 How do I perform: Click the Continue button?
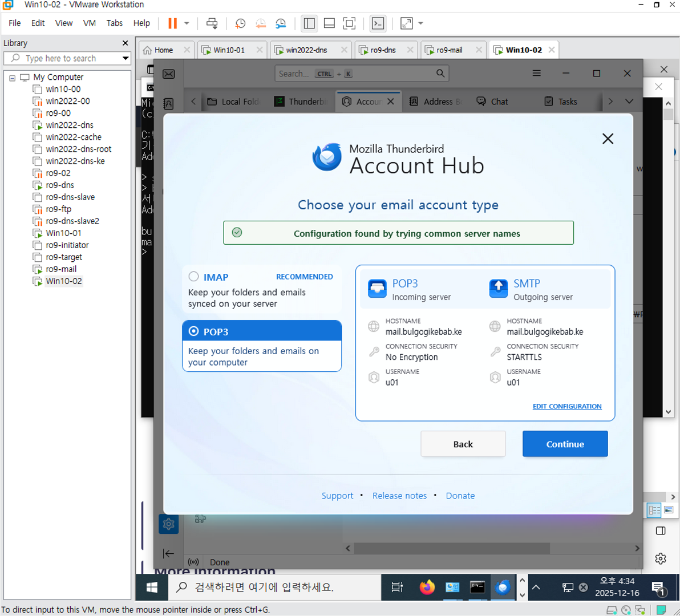point(565,444)
